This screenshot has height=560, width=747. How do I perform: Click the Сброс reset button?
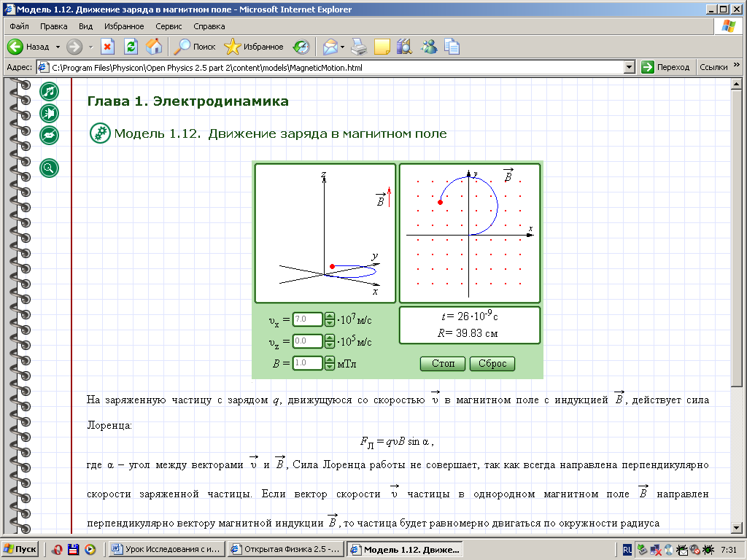(x=492, y=364)
